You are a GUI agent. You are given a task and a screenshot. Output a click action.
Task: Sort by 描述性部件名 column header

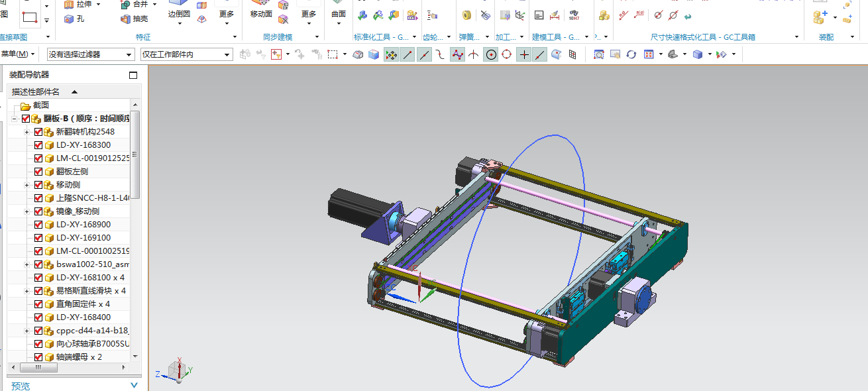tap(74, 91)
